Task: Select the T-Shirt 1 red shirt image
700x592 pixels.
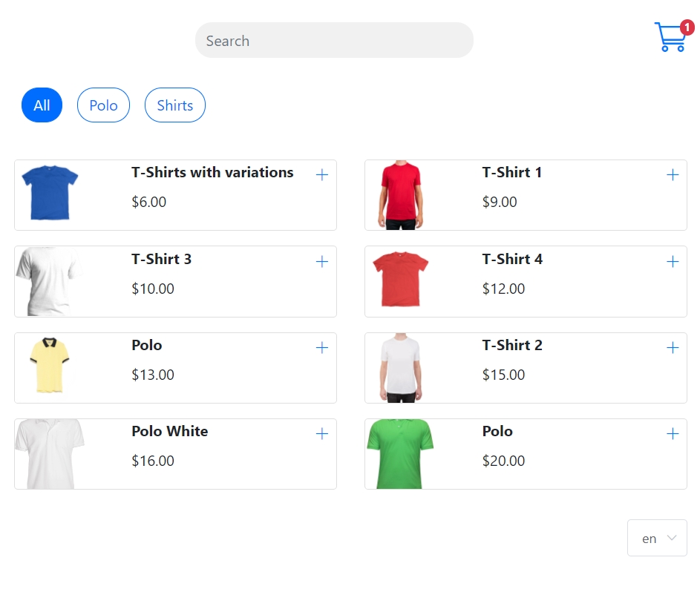Action: (x=400, y=194)
